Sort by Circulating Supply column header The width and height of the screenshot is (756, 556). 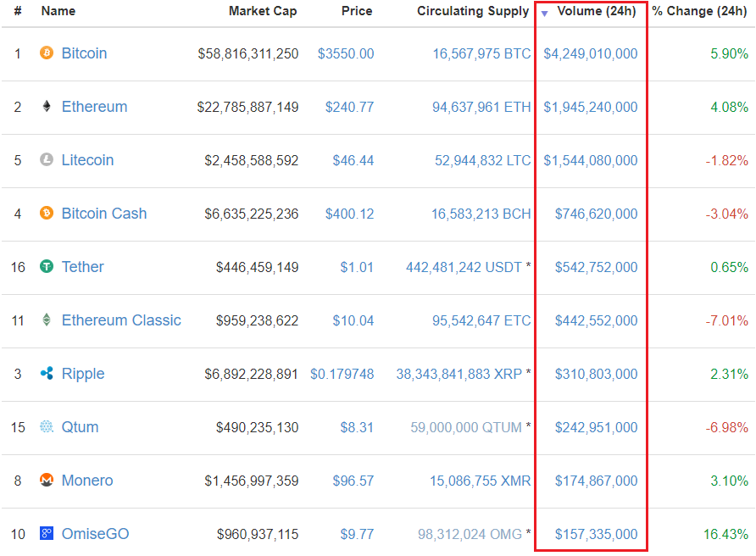(x=472, y=12)
